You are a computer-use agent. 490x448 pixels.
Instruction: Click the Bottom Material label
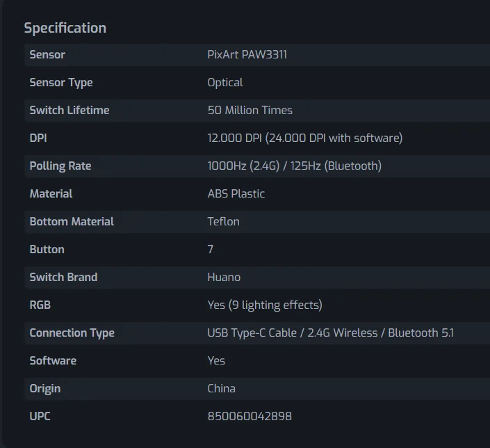pyautogui.click(x=72, y=221)
